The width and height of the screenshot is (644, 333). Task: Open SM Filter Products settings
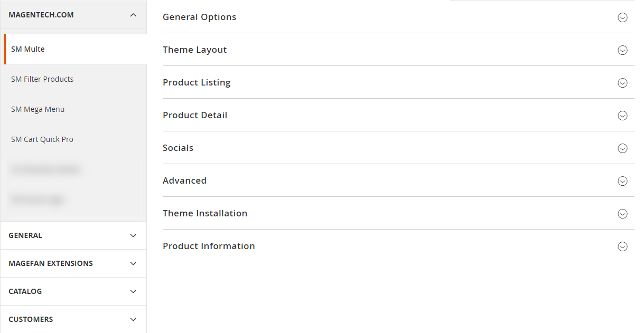[x=42, y=79]
